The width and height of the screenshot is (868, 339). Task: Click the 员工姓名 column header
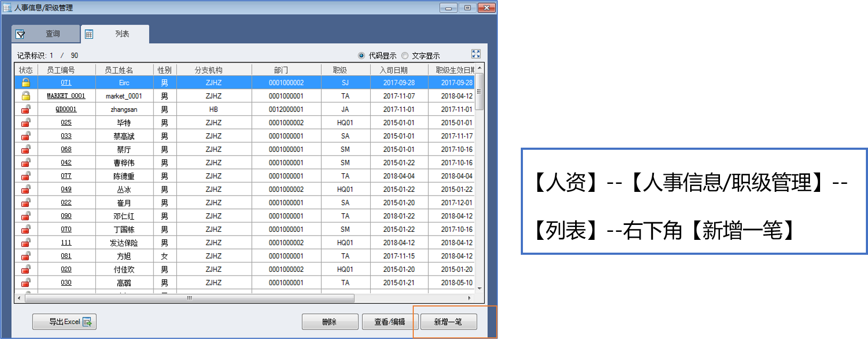(119, 70)
